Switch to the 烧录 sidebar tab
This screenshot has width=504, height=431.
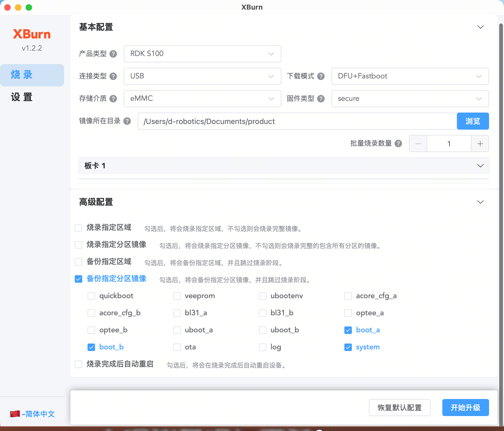tap(32, 75)
